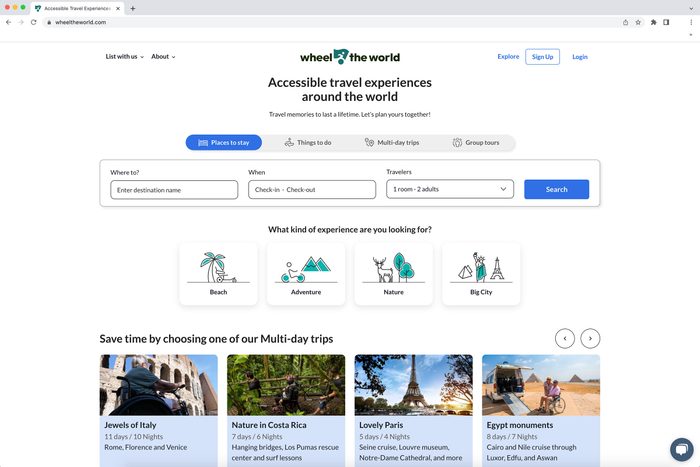
Task: Choose the Big City experience card
Action: tap(481, 274)
